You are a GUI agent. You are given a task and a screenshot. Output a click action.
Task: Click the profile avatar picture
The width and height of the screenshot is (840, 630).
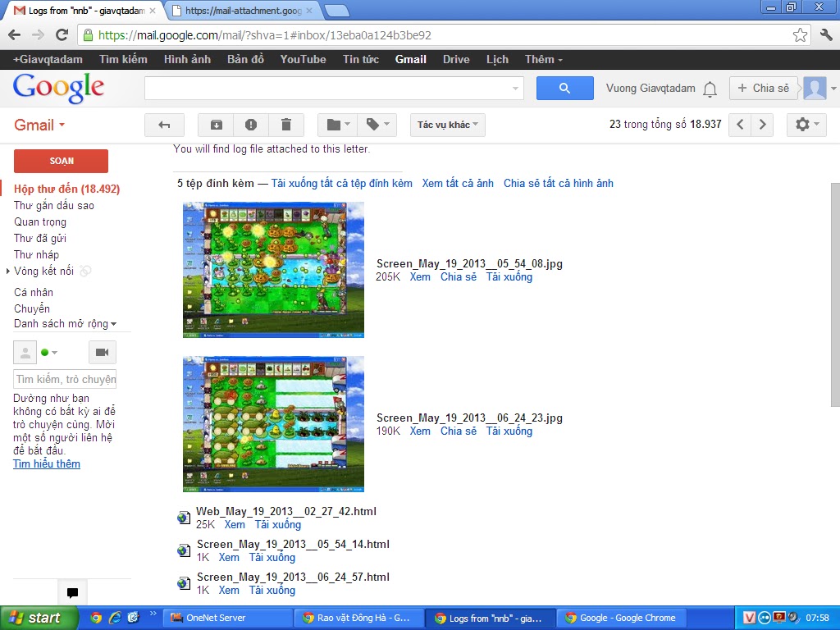tap(815, 89)
